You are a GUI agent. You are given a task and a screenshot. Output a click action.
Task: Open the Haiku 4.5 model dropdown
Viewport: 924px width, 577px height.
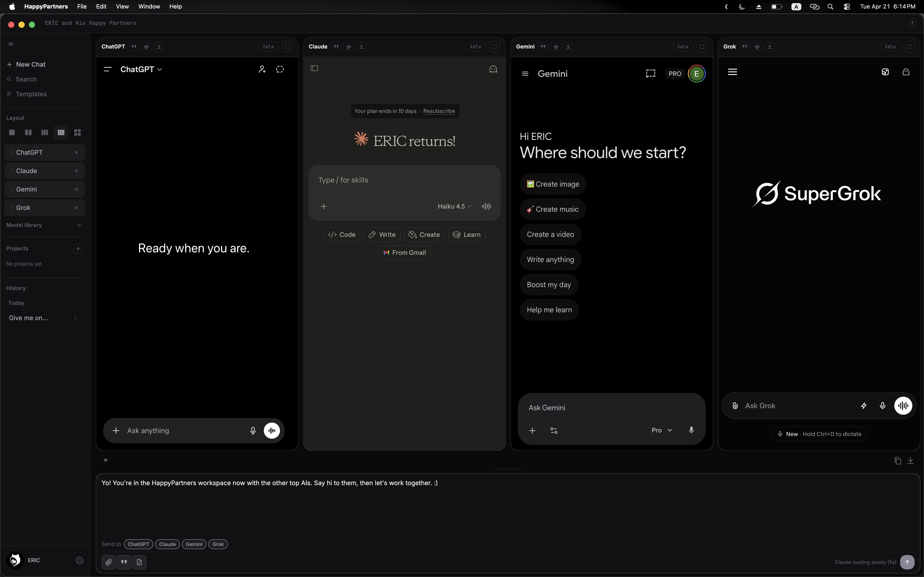tap(454, 207)
